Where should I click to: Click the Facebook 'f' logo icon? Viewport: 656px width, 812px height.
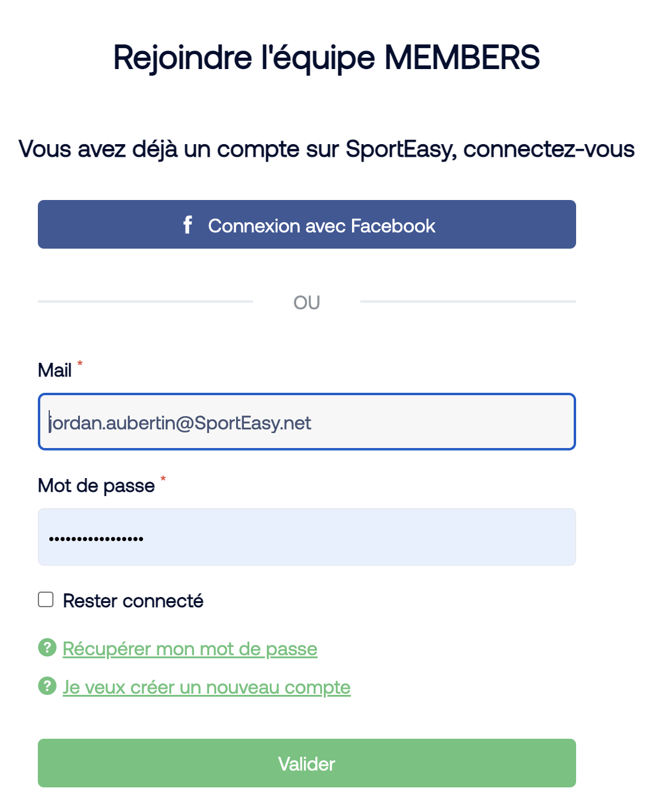pyautogui.click(x=187, y=225)
